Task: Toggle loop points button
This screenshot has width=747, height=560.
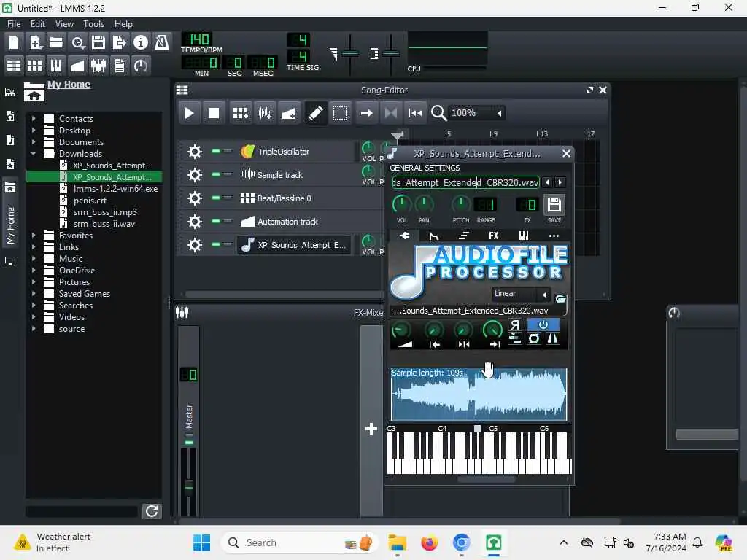Action: [391, 113]
